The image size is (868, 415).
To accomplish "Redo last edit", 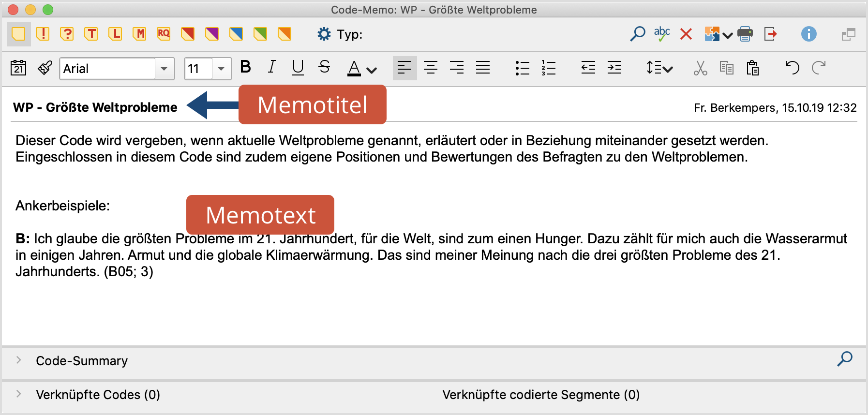I will pyautogui.click(x=819, y=68).
